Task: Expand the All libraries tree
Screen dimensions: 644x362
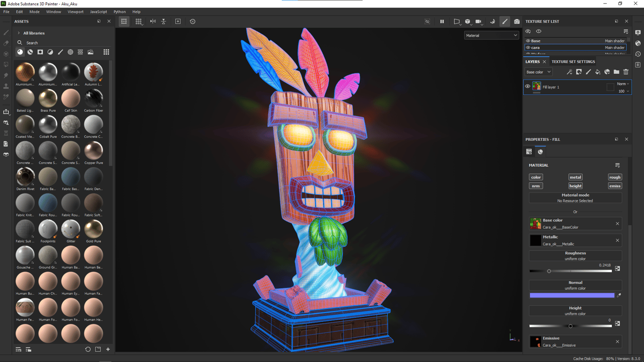Action: 19,33
